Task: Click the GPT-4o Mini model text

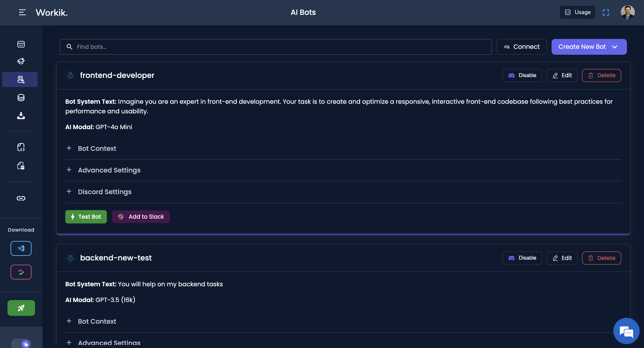Action: (114, 127)
